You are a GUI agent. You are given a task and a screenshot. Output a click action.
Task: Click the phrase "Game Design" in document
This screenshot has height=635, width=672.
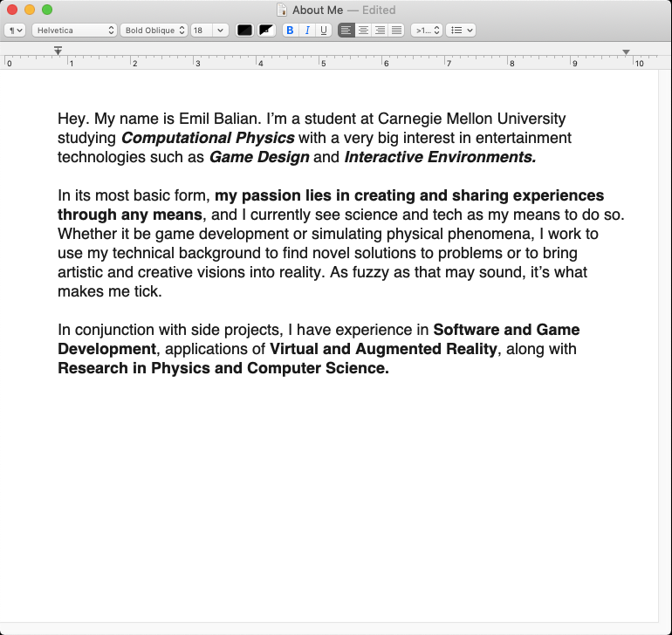pos(259,157)
